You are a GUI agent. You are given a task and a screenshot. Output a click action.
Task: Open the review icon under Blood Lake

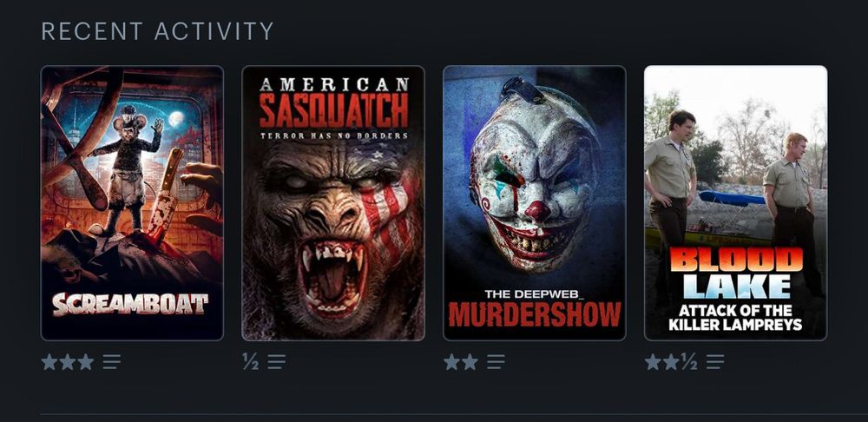714,362
